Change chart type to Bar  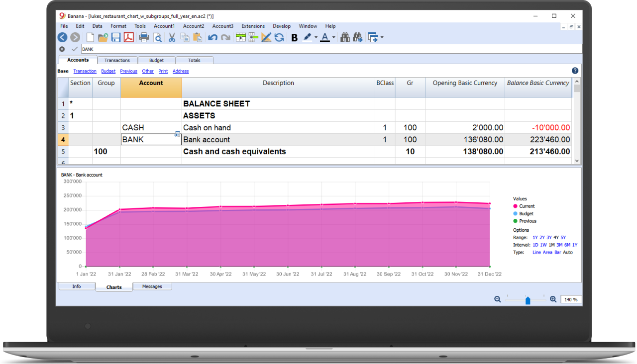coord(557,253)
